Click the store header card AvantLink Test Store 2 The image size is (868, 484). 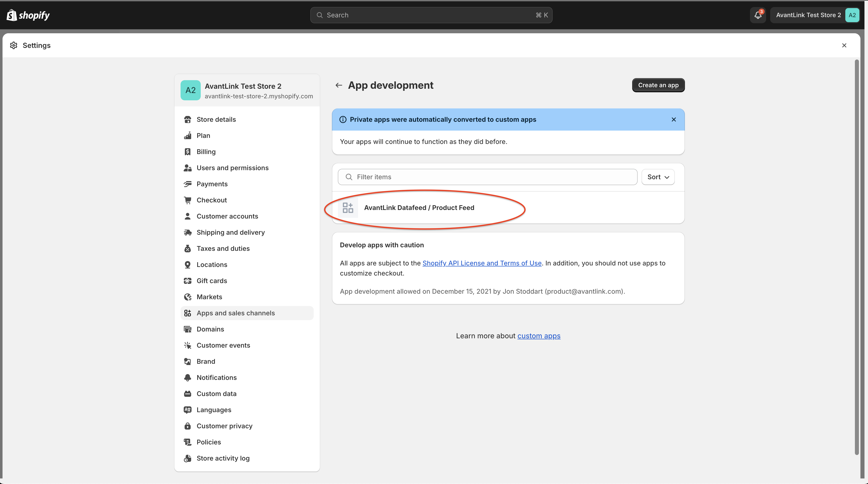247,90
